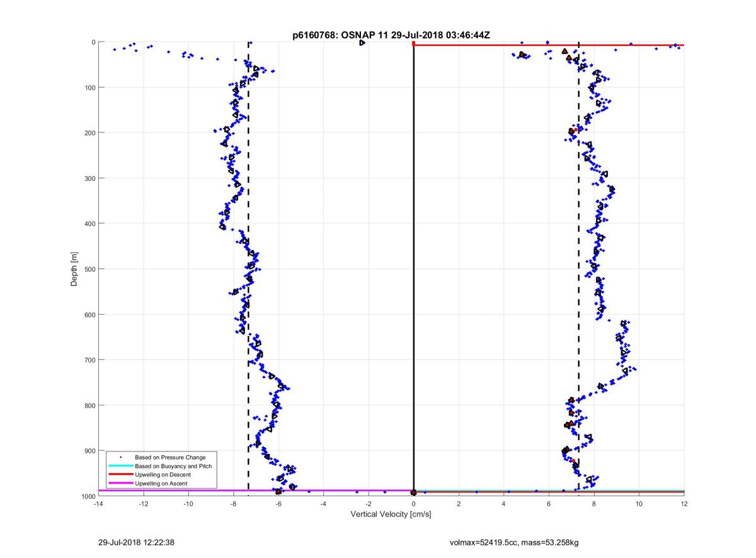Image resolution: width=756 pixels, height=558 pixels.
Task: Click the magenta line swatch in legend
Action: (120, 484)
